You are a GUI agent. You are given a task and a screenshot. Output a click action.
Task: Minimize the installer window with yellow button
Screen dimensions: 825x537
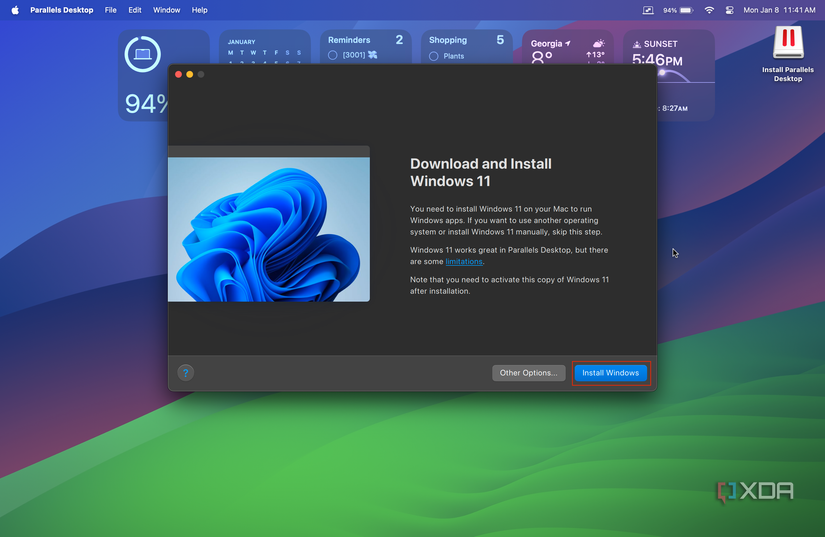189,75
